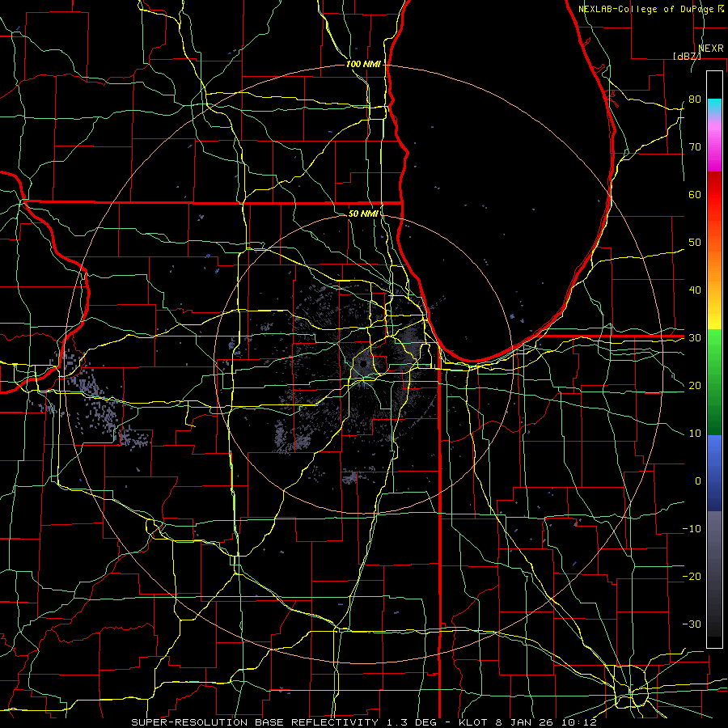The width and height of the screenshot is (728, 728).
Task: Click the -30 value on dBZ scale
Action: coord(692,624)
